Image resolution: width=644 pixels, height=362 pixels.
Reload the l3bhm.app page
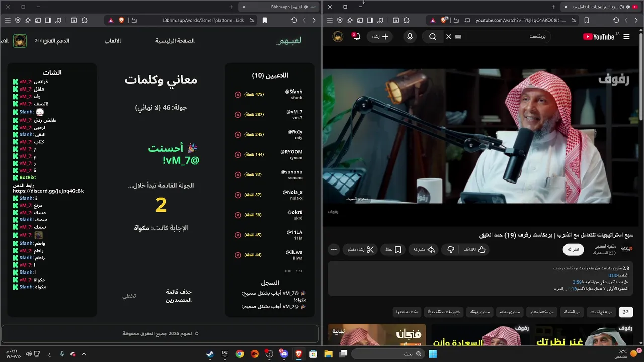[x=294, y=20]
